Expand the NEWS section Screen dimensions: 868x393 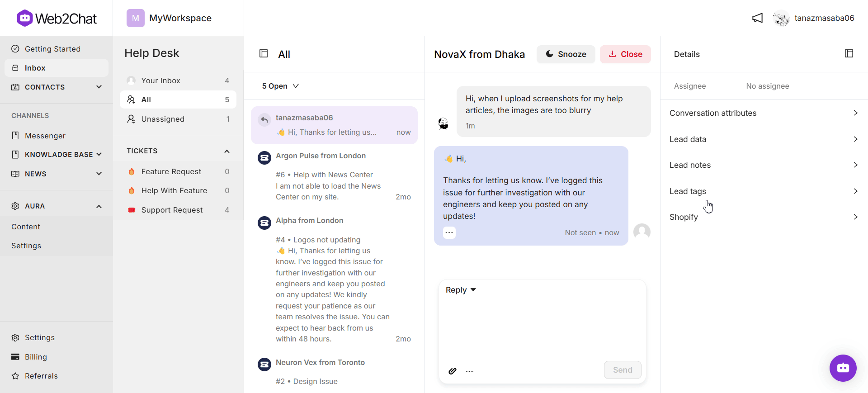pyautogui.click(x=57, y=174)
